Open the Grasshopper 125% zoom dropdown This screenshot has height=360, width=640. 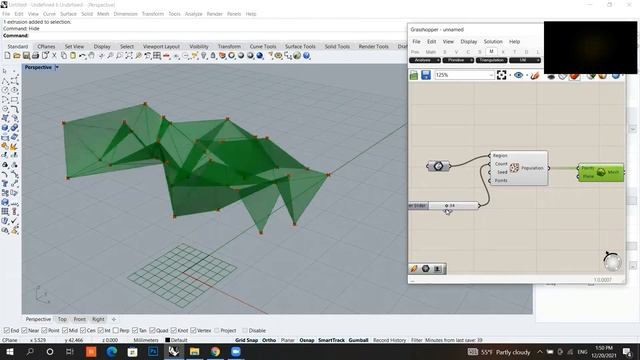(491, 75)
